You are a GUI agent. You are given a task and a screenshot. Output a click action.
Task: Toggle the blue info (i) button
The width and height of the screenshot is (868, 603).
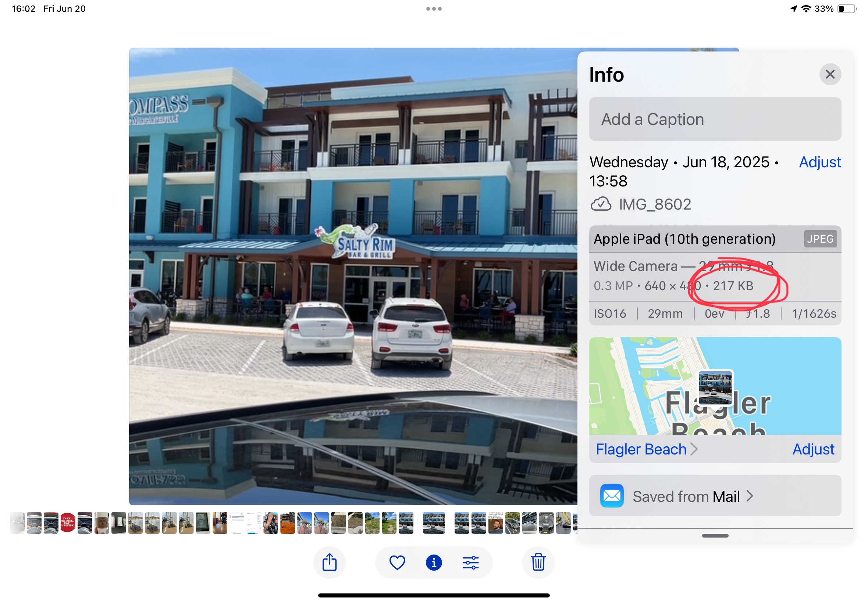point(433,563)
